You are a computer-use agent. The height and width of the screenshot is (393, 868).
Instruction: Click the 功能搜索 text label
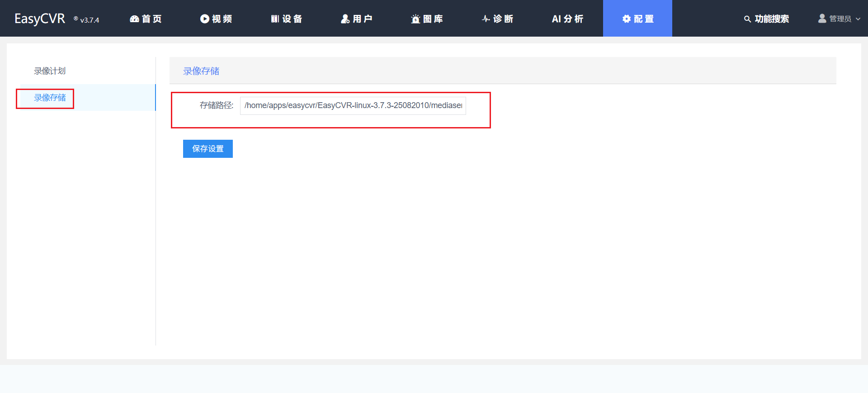[x=772, y=19]
